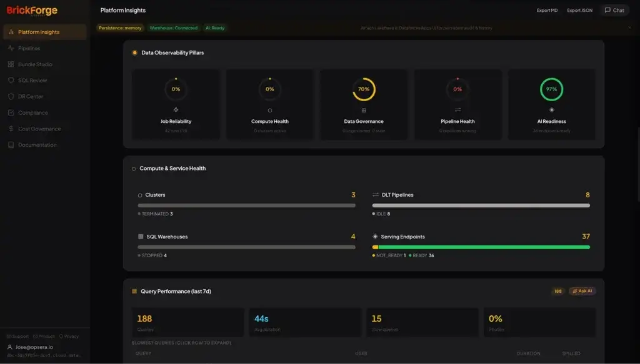Click the READY 36 legend entry
This screenshot has height=364, width=640.
[x=422, y=255]
